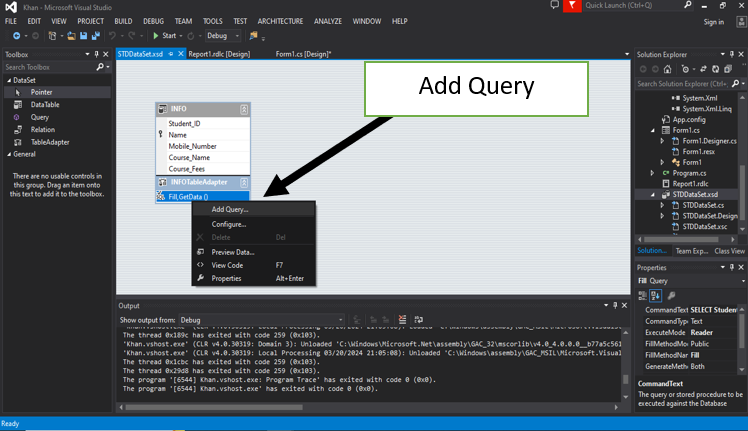Click the Quick Launch search box
748x431 pixels.
tap(634, 5)
